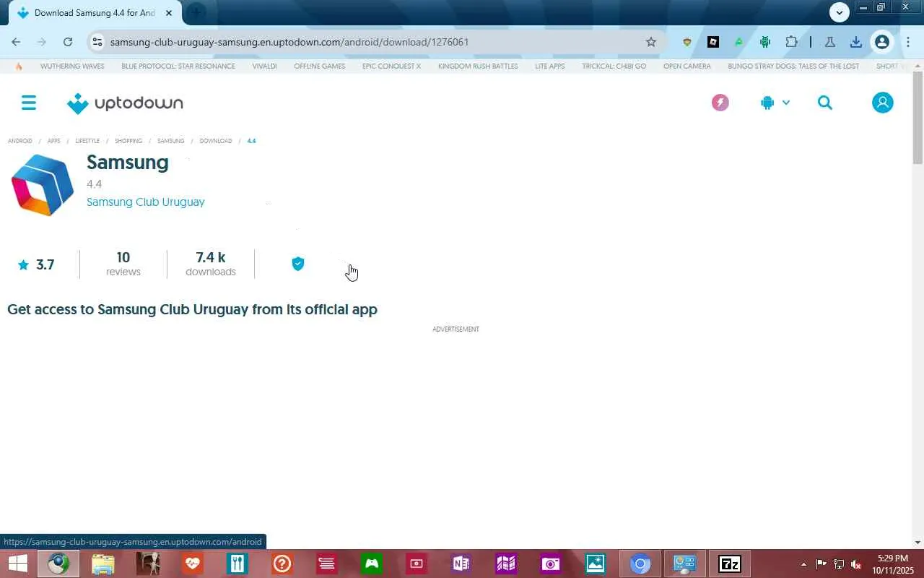Reload the current page
Image resolution: width=924 pixels, height=578 pixels.
click(x=68, y=42)
